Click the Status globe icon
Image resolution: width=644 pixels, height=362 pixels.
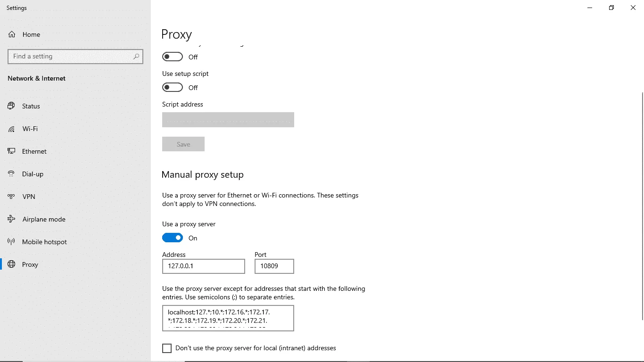[x=11, y=106]
